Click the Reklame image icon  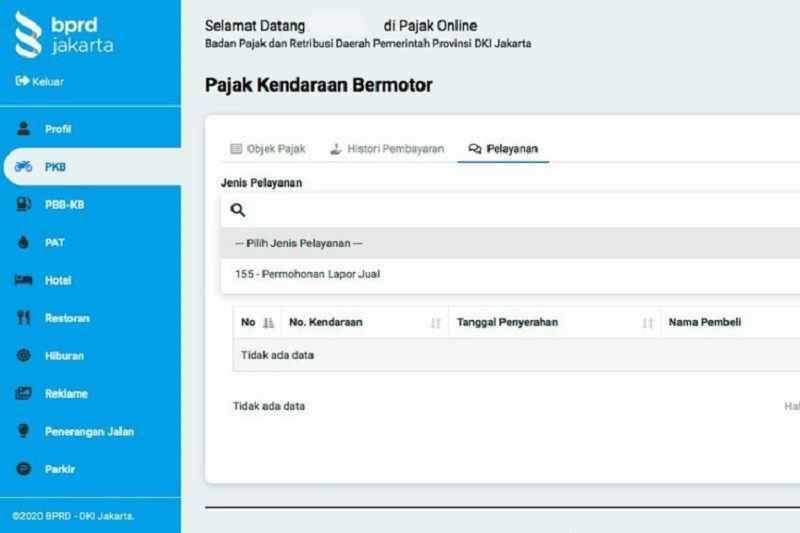[x=23, y=393]
